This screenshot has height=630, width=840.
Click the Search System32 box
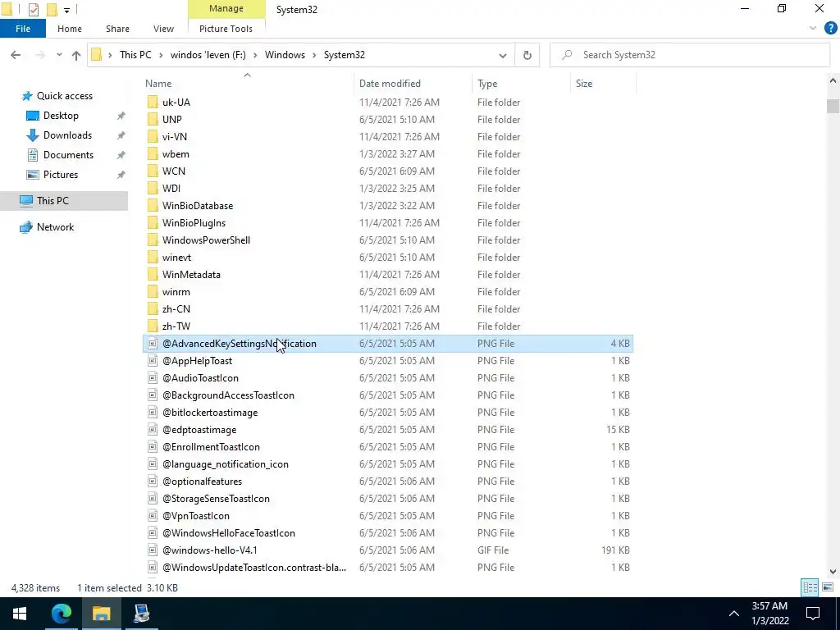(x=689, y=55)
